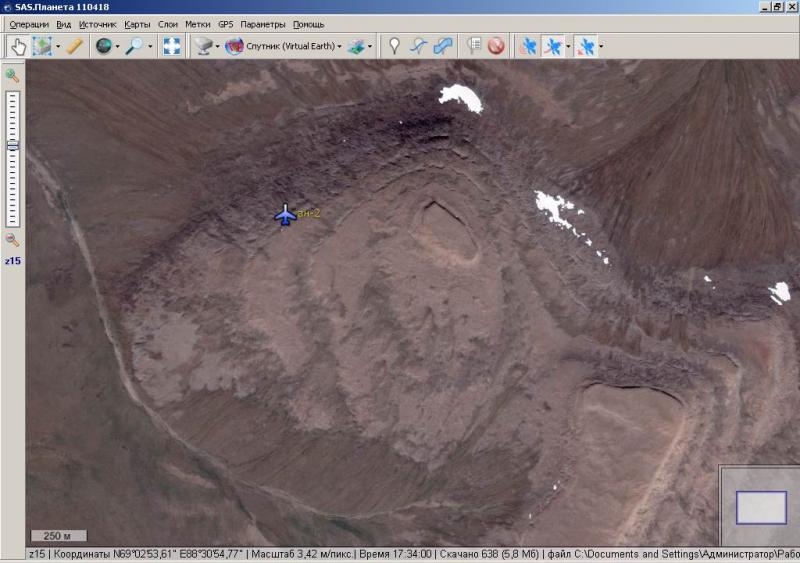The width and height of the screenshot is (800, 563).
Task: Activate the ruler distance measurement tool
Action: point(74,46)
